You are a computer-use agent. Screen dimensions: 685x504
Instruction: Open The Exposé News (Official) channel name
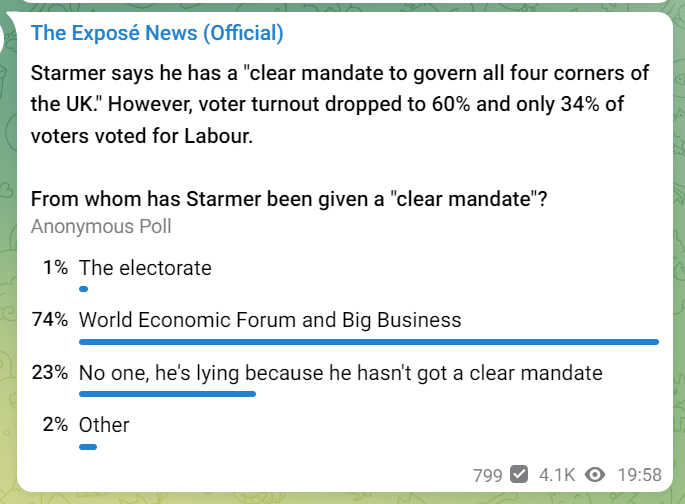[157, 33]
